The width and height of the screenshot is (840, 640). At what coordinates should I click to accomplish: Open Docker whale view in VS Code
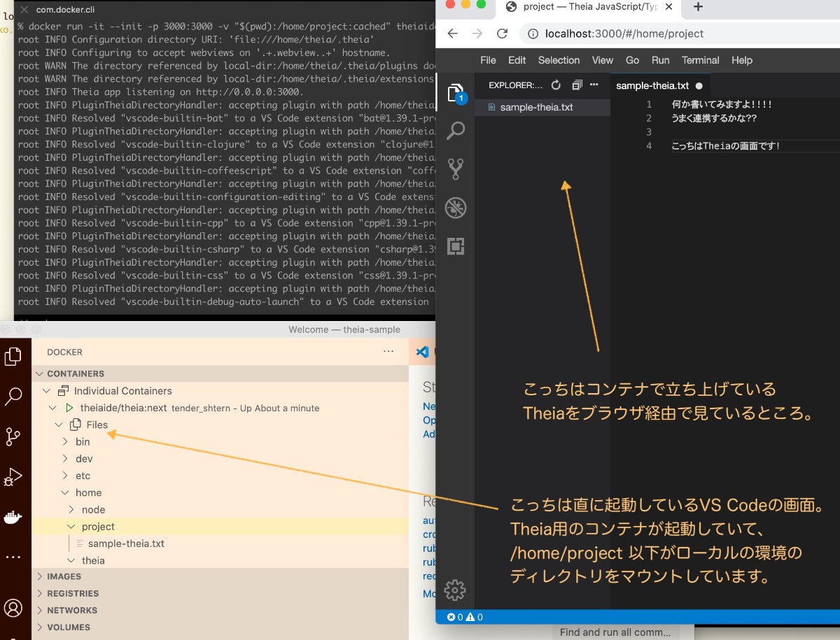13,518
